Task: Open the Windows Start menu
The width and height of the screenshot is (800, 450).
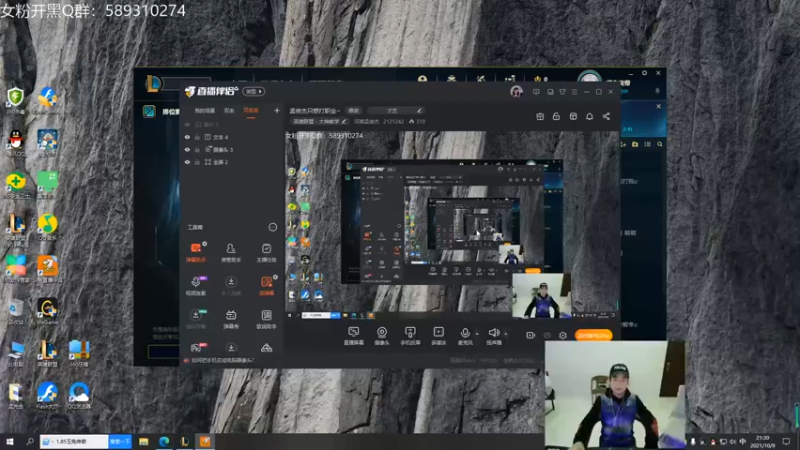Action: tap(9, 441)
